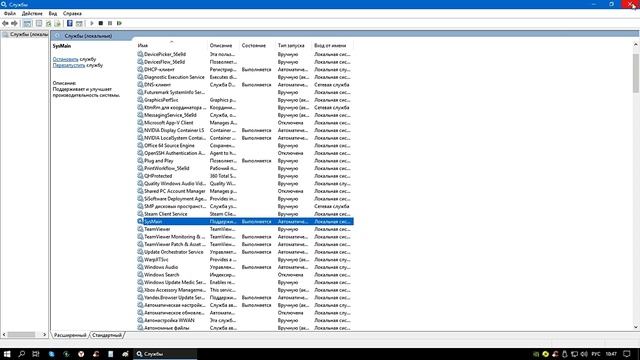Select the TeamViewer service row

coord(245,229)
